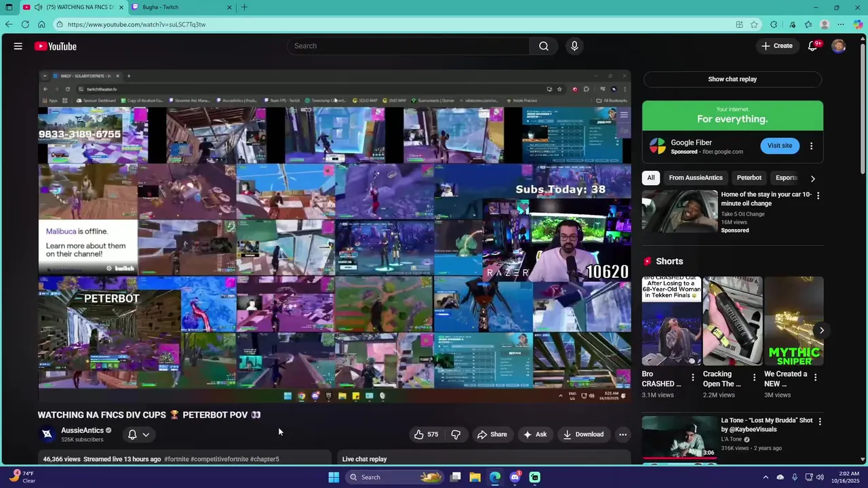Show more filter chips with arrow
Viewport: 868px width, 488px height.
pyautogui.click(x=812, y=178)
